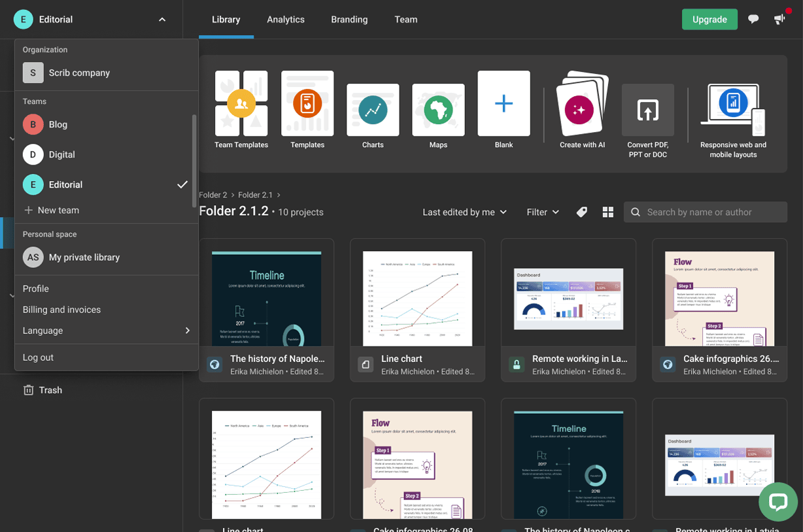Go to Folder 2.1 breadcrumb

[255, 195]
